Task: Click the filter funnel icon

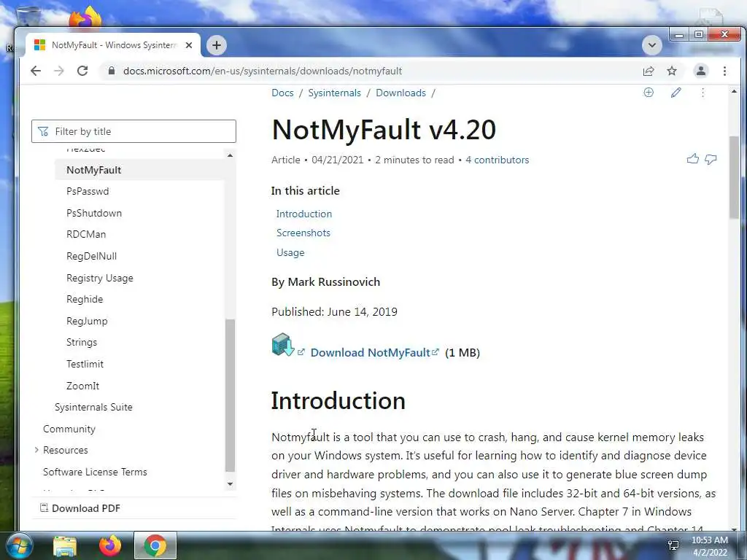Action: 43,131
